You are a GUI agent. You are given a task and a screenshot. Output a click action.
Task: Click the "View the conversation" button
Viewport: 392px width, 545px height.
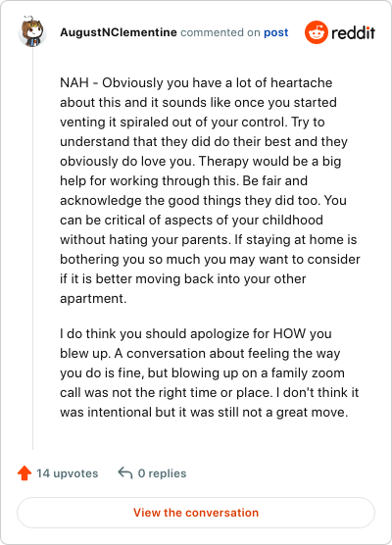tap(196, 513)
